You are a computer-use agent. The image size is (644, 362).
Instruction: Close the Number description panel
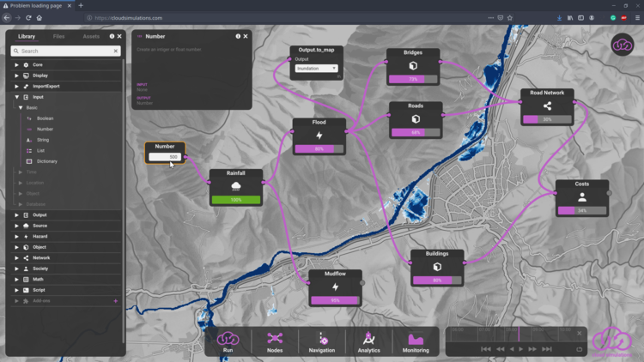246,36
